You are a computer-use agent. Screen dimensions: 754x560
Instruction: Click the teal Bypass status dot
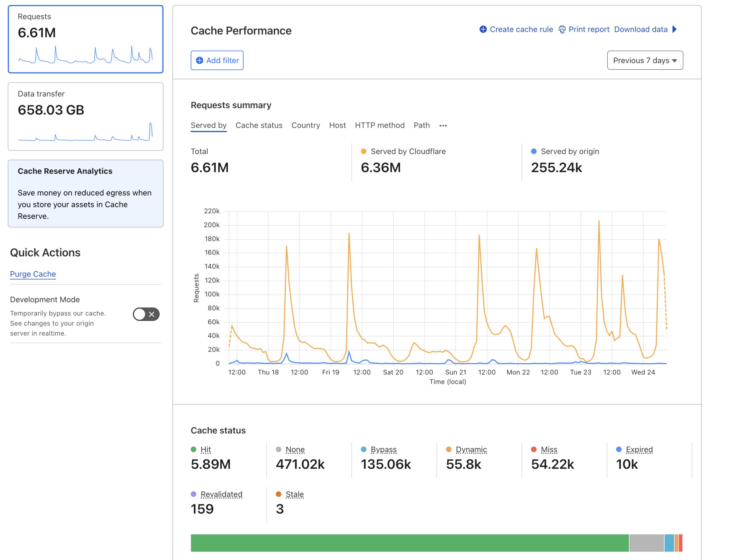pos(364,450)
